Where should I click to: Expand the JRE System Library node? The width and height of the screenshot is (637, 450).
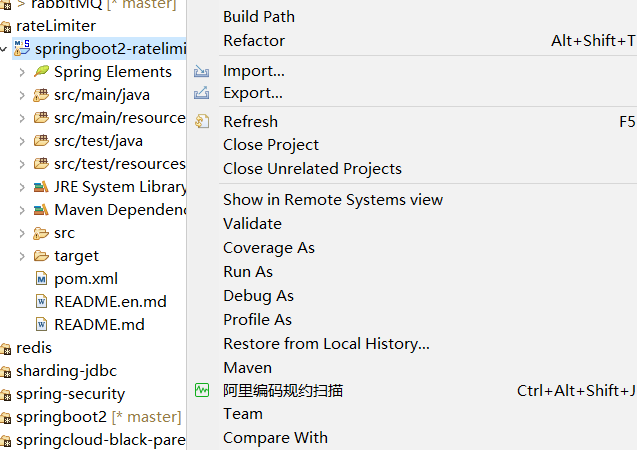22,187
